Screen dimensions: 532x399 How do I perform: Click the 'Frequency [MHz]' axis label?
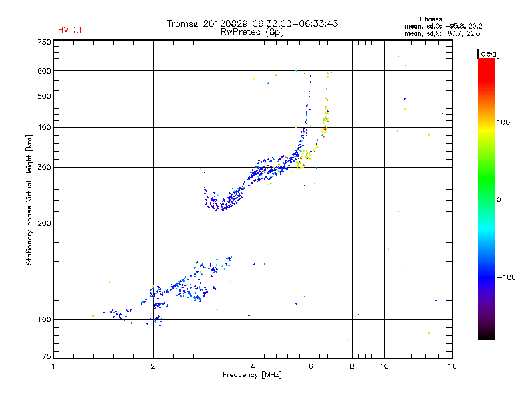[252, 375]
